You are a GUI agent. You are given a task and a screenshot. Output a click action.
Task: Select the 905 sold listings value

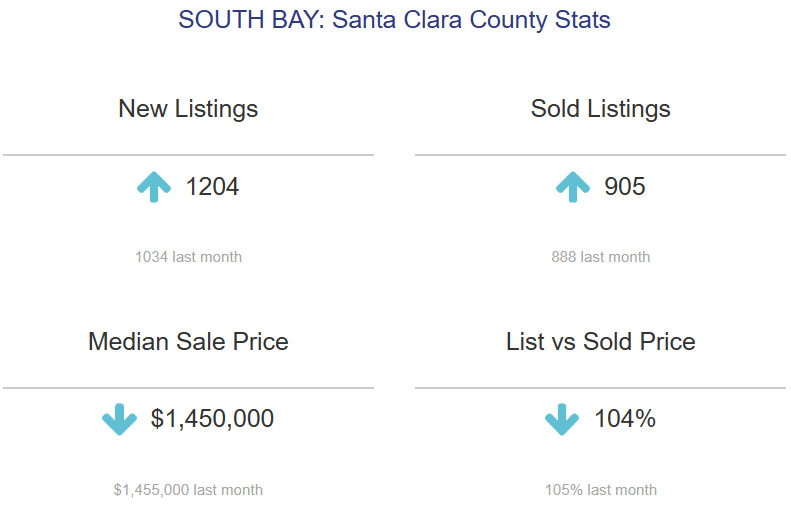point(625,187)
